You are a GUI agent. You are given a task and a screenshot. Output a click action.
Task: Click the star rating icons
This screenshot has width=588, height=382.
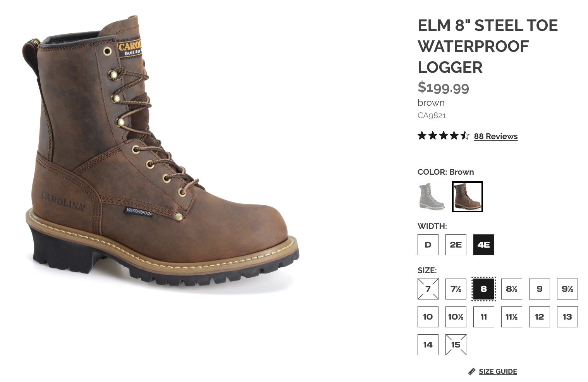444,136
